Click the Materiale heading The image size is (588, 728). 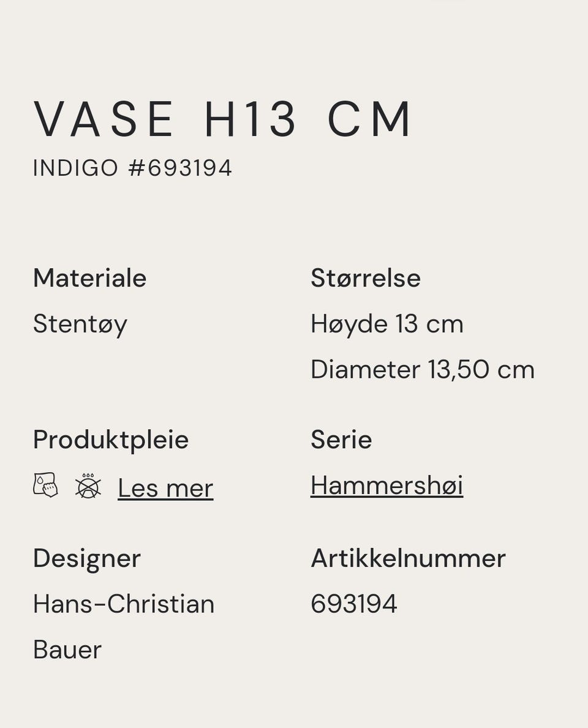pos(89,278)
